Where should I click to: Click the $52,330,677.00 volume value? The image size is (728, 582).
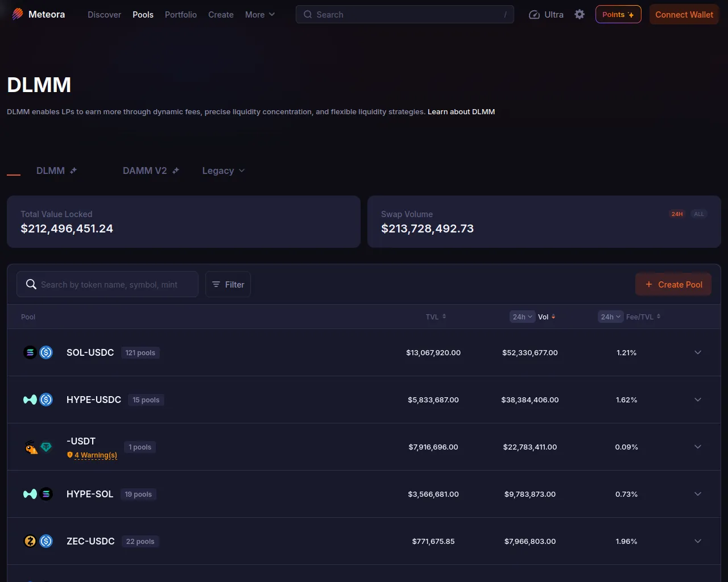point(530,352)
